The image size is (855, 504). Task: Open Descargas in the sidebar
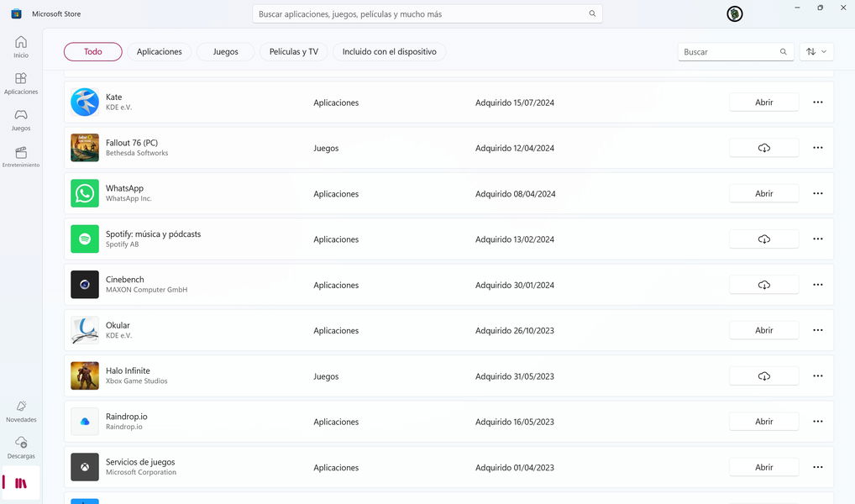pos(21,448)
